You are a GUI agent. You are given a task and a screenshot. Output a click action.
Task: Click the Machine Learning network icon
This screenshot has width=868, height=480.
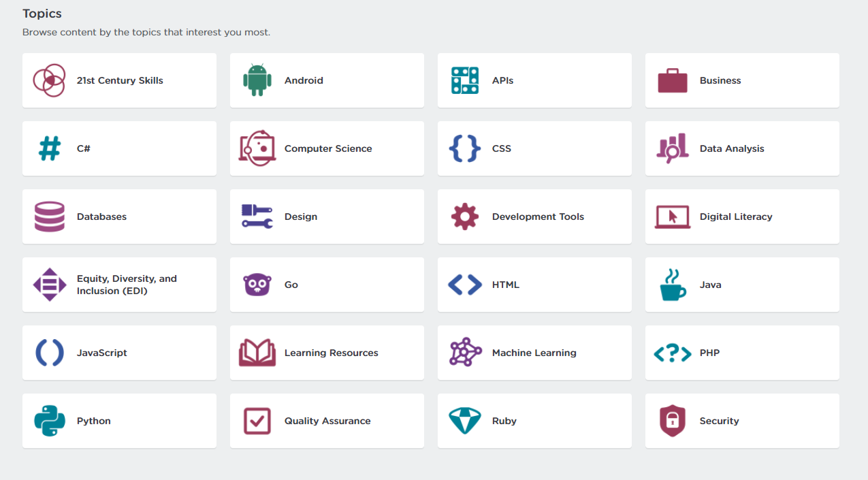click(465, 353)
